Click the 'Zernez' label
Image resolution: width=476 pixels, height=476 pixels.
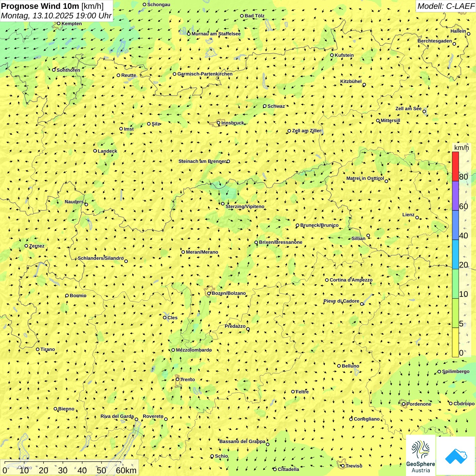[37, 246]
